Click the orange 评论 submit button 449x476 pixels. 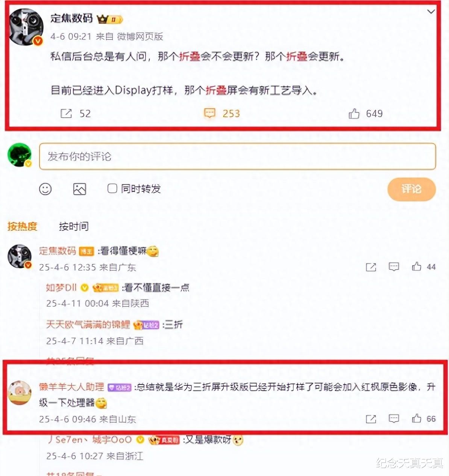411,189
